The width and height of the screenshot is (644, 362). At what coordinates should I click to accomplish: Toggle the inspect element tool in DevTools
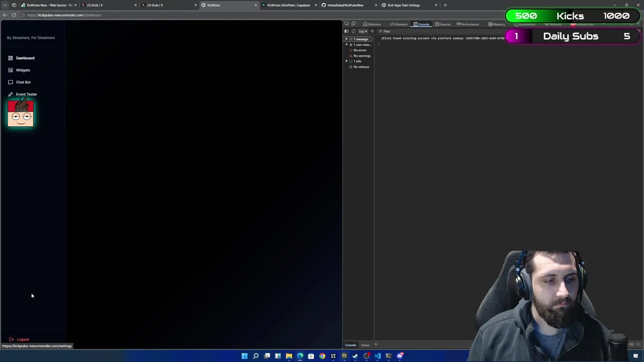pos(347,24)
